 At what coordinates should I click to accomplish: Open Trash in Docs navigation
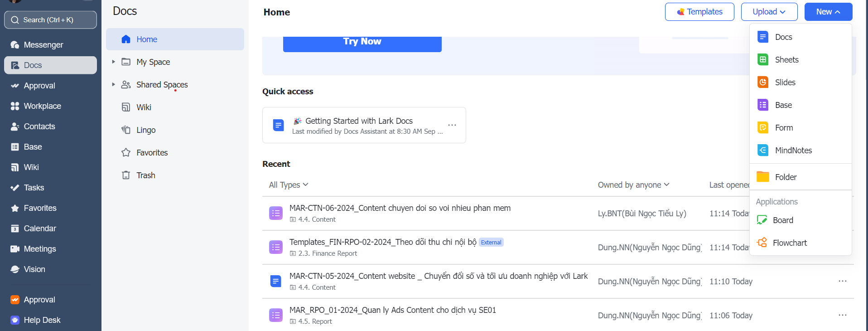(x=145, y=175)
